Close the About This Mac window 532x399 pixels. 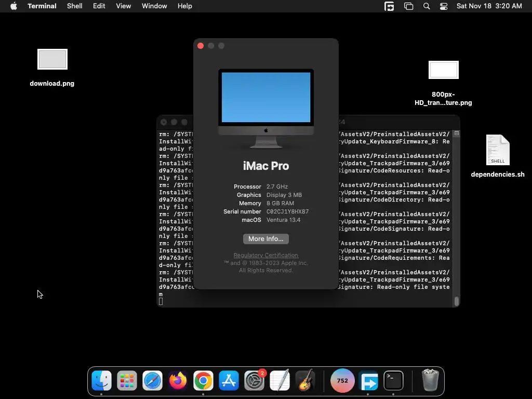[x=201, y=46]
